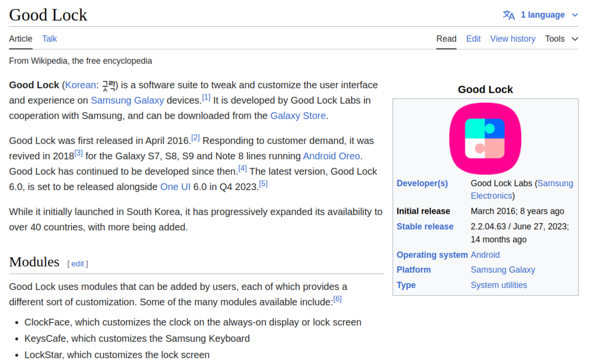Viewport: 595px width, 364px height.
Task: Jump to citation reference 5
Action: [x=263, y=184]
